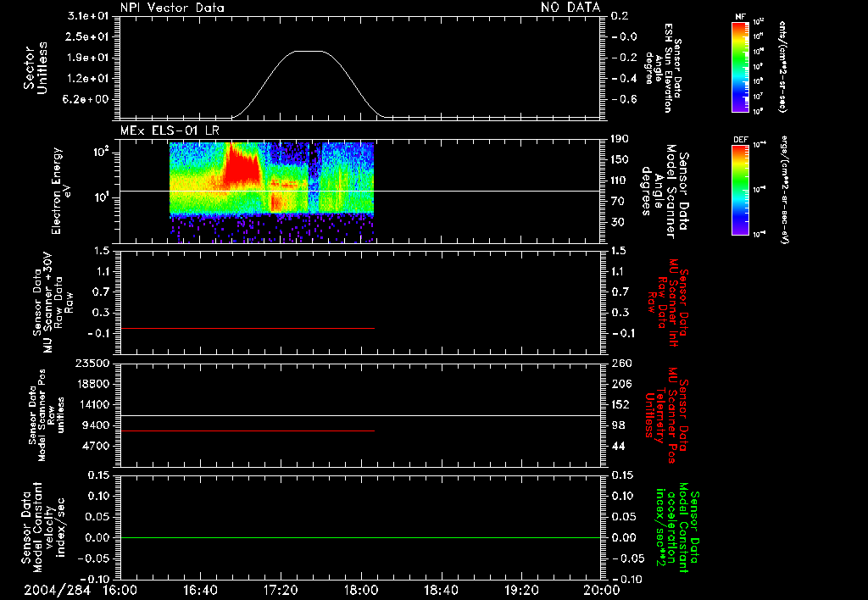Screen dimensions: 868x600
Task: Click the "MEx ELS-01 LR" panel title
Action: (x=170, y=131)
